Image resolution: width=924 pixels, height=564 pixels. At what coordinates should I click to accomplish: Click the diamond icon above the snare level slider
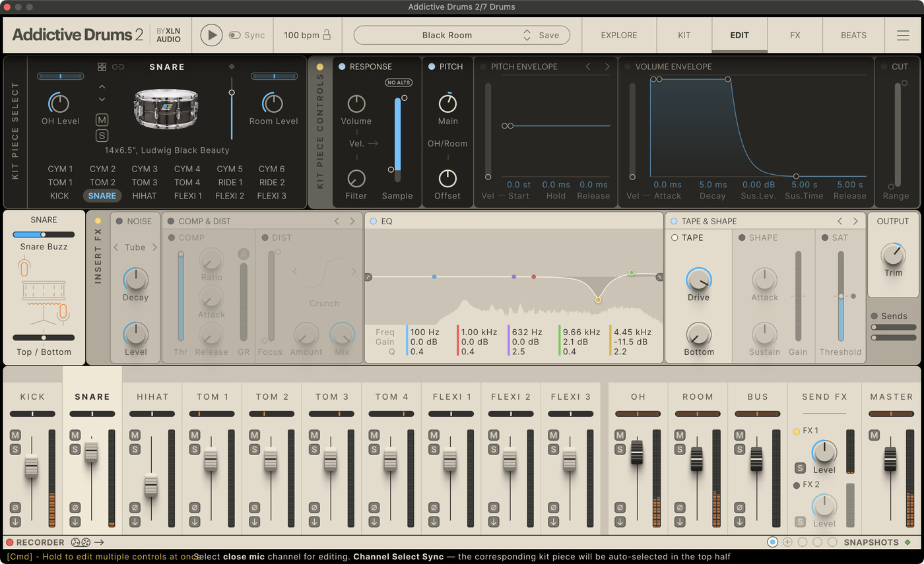pos(232,67)
